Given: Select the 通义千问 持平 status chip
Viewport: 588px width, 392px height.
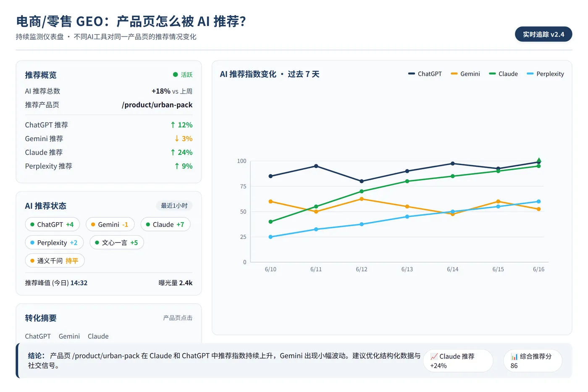Looking at the screenshot, I should pyautogui.click(x=55, y=260).
